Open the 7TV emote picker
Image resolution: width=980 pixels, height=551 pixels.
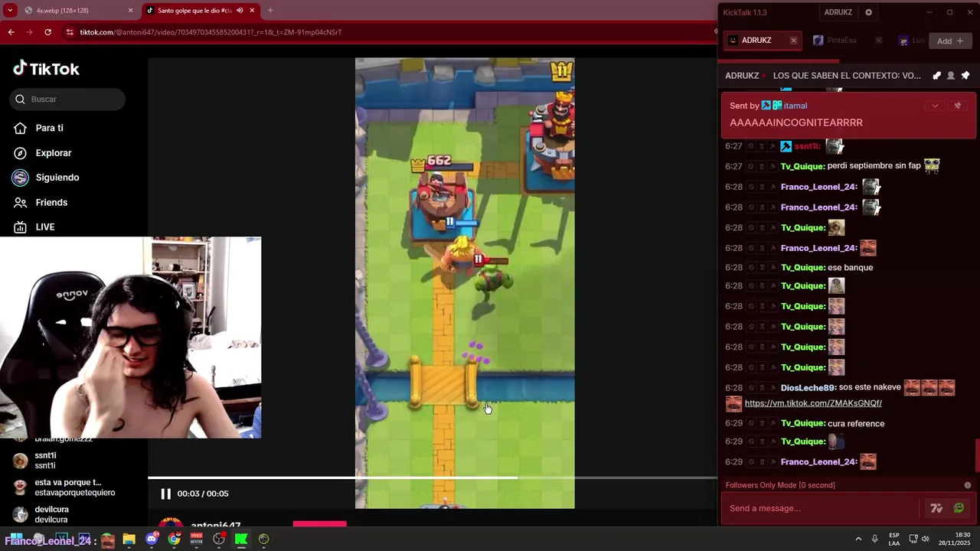pyautogui.click(x=936, y=508)
